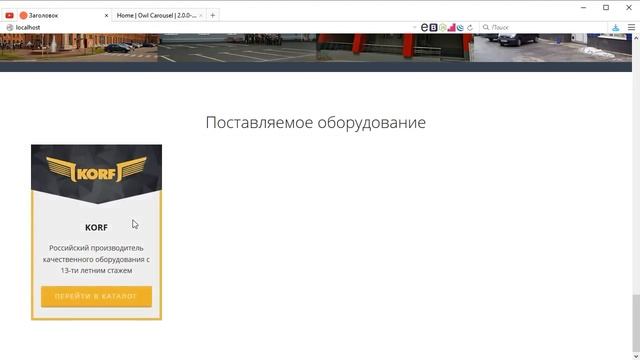This screenshot has height=360, width=640.
Task: Click the 'Российский производитель' description text
Action: [96, 259]
